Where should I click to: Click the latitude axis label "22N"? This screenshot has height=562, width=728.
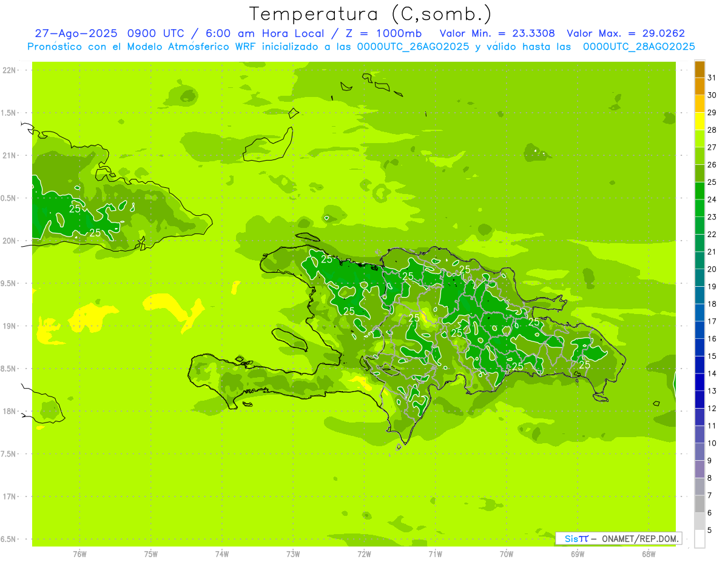[8, 70]
